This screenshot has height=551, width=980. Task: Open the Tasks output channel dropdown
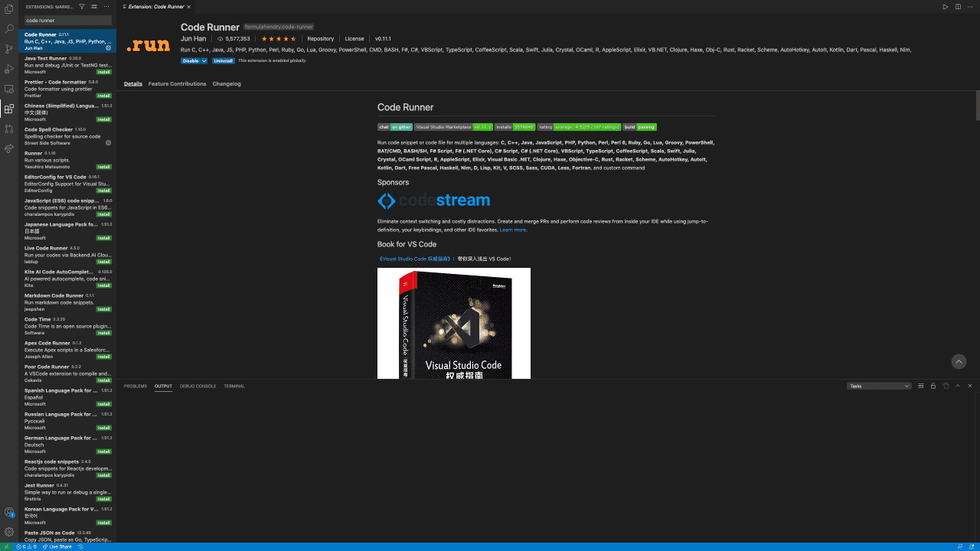(x=879, y=386)
